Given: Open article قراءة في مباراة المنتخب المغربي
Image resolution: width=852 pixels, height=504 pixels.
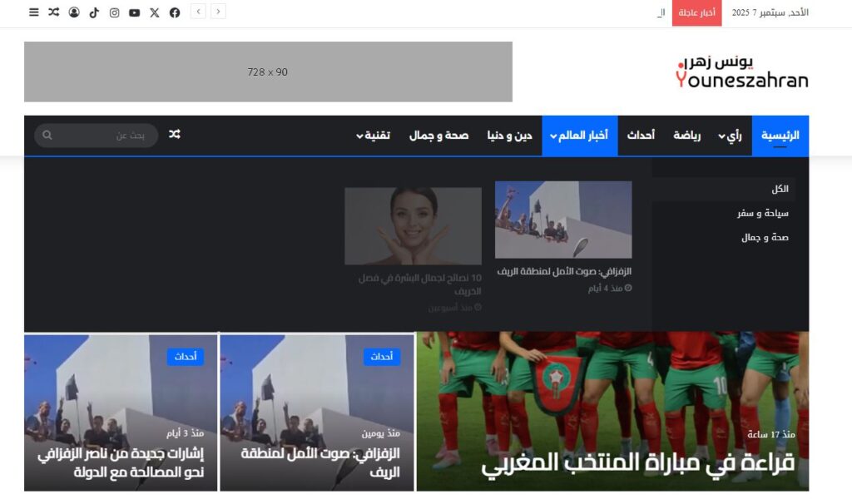Looking at the screenshot, I should [x=637, y=463].
